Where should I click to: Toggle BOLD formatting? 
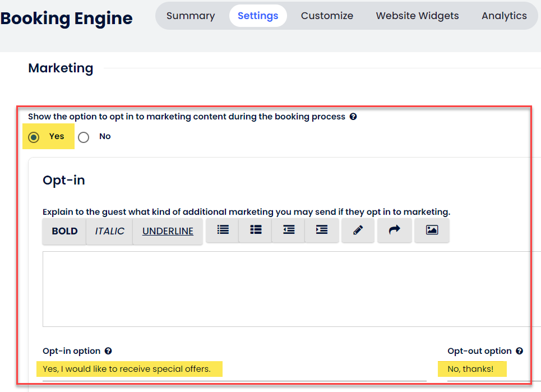click(x=64, y=231)
